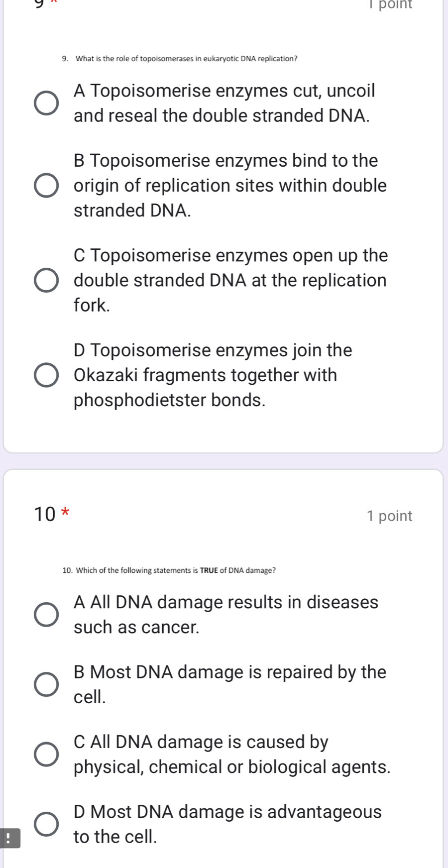
Task: Click the red required asterisk beside 10
Action: (x=65, y=513)
